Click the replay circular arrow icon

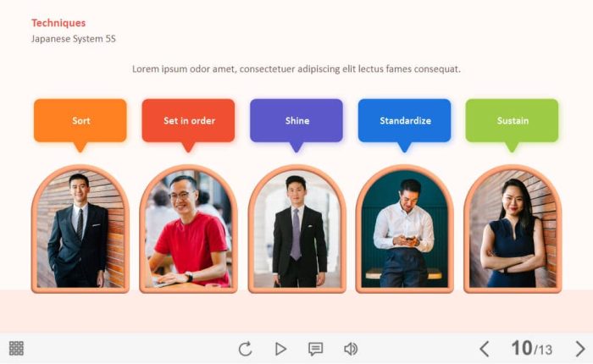[x=245, y=349]
